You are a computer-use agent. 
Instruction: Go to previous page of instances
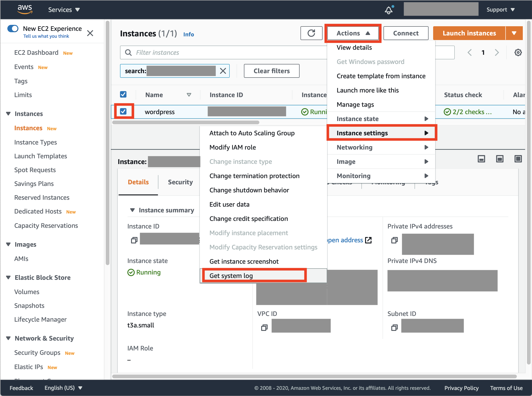tap(469, 52)
